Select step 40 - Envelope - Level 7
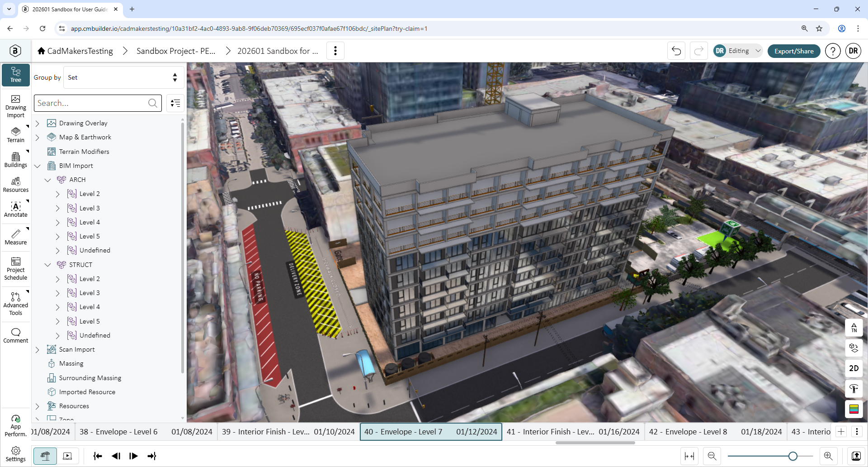Image resolution: width=868 pixels, height=467 pixels. click(x=431, y=432)
